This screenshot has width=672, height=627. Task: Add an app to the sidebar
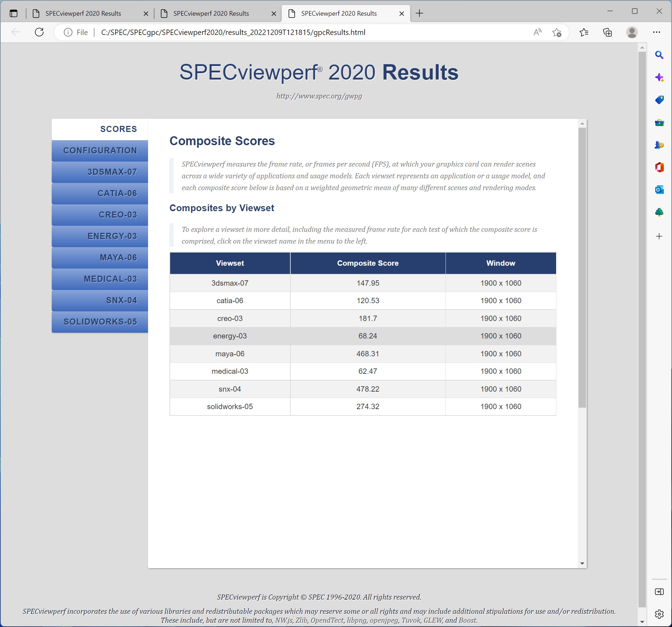point(659,236)
